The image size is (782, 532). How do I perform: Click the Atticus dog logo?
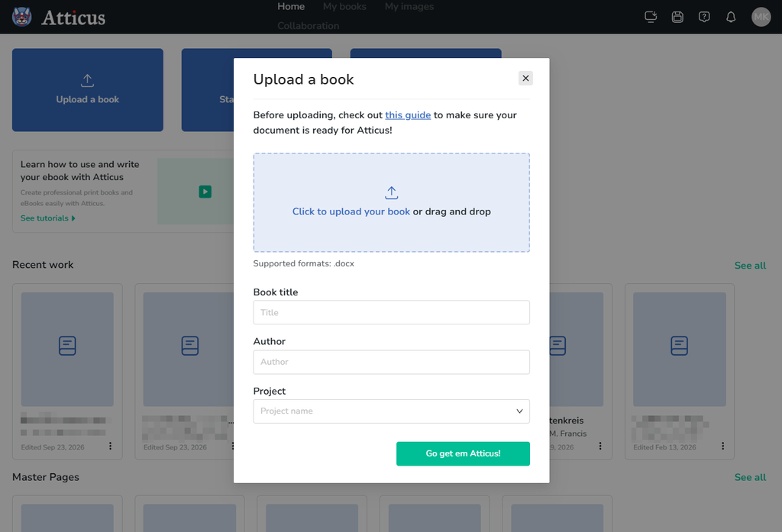[x=22, y=17]
